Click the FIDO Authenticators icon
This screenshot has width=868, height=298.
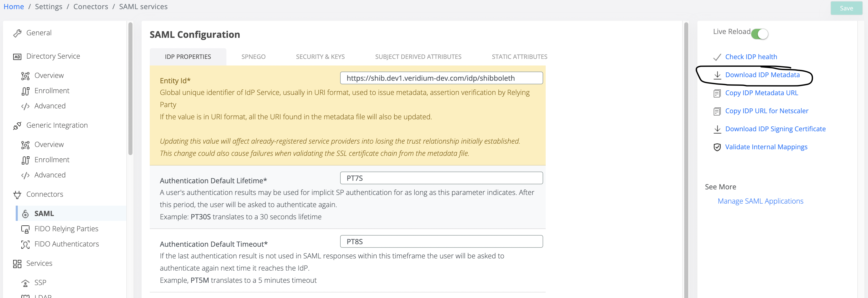pos(25,244)
